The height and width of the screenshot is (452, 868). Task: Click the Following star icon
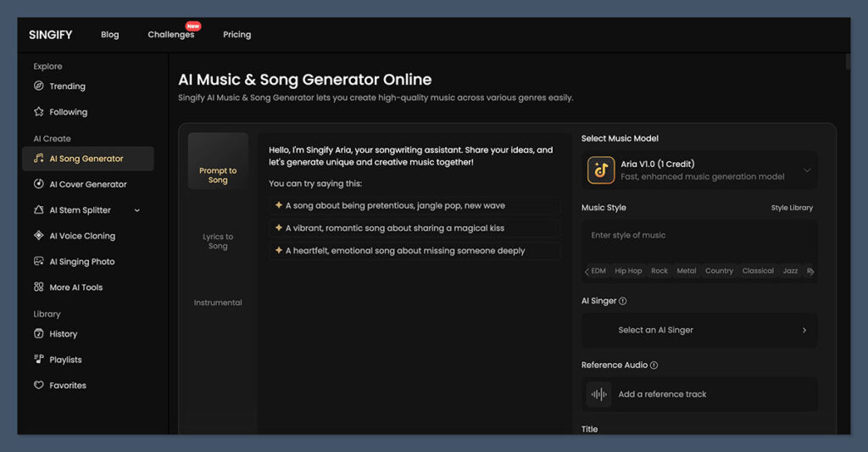39,111
